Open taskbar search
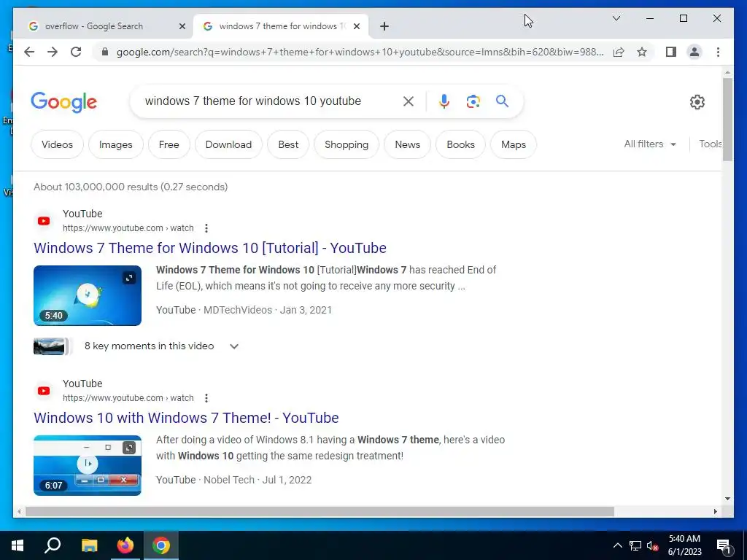 click(53, 545)
